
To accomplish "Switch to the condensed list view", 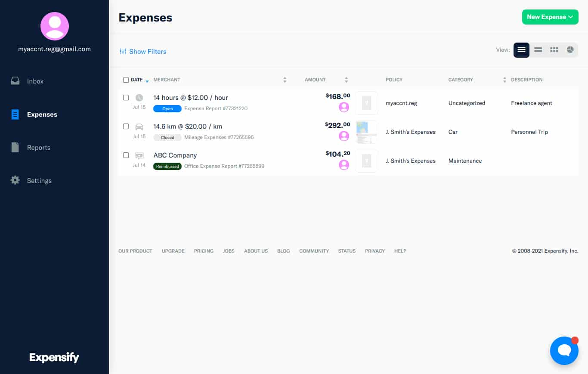I will (x=538, y=49).
